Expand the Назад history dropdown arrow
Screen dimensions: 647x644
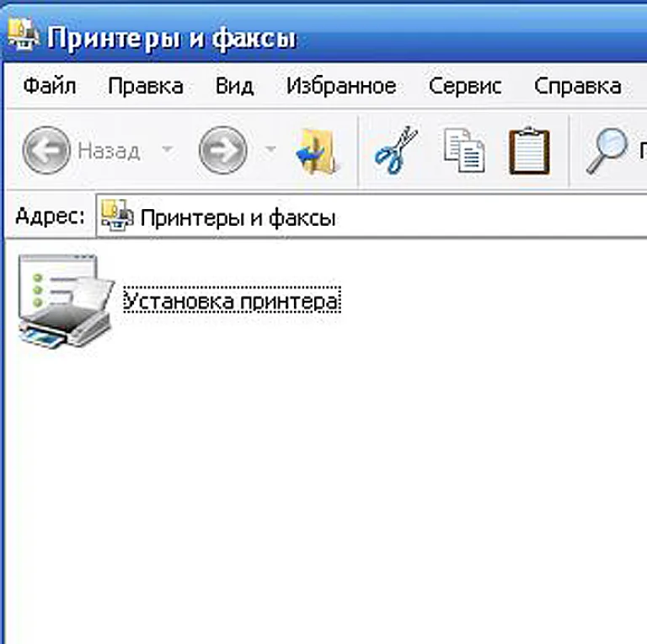[167, 148]
